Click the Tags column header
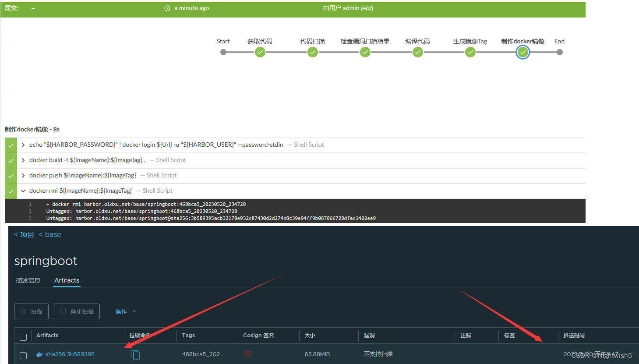The height and width of the screenshot is (364, 639). tap(188, 336)
